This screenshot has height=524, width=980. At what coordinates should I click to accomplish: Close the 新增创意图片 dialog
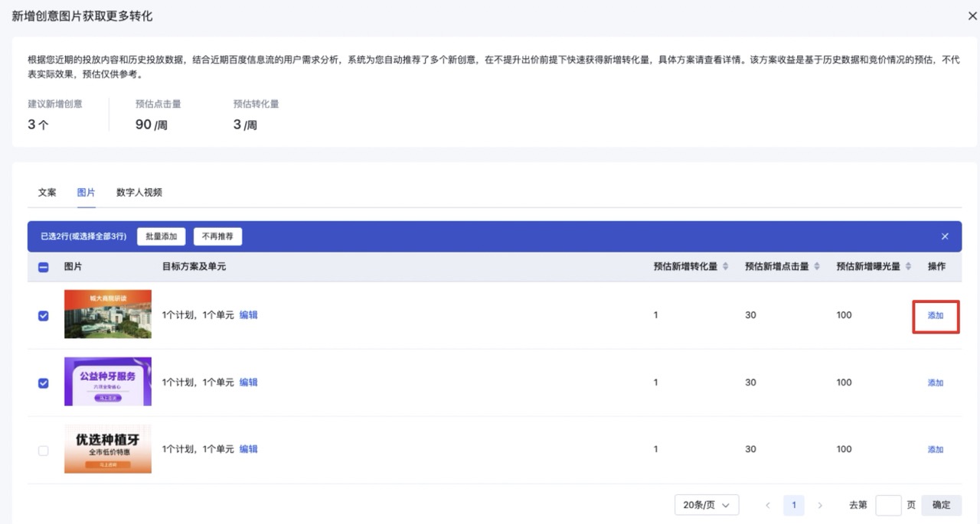tap(972, 16)
